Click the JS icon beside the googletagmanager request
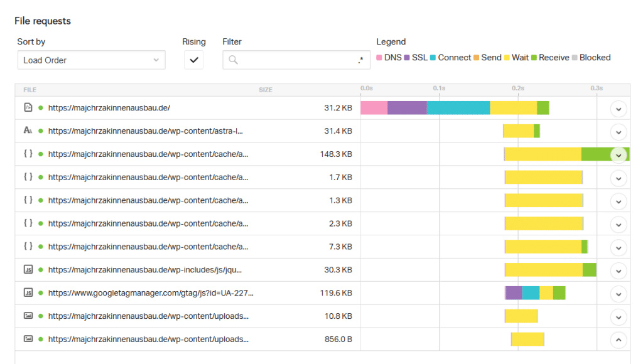Viewport: 643px width, 364px height. [28, 293]
